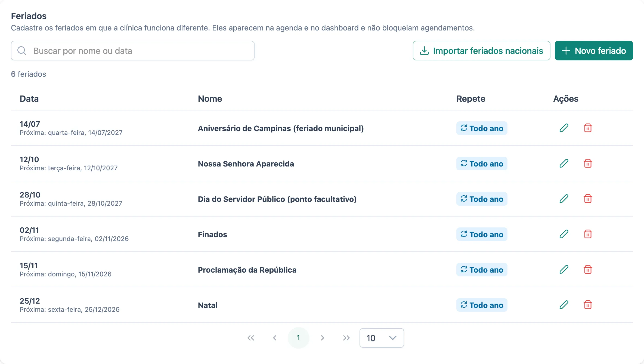Go to next page arrow
Image resolution: width=644 pixels, height=364 pixels.
pyautogui.click(x=323, y=338)
